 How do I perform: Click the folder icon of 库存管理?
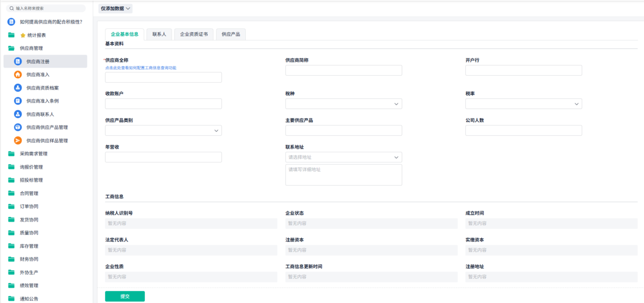(x=11, y=246)
